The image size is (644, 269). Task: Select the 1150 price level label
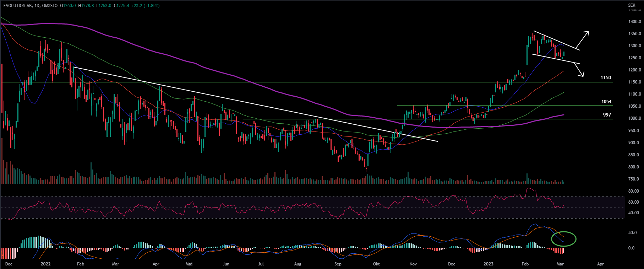click(606, 77)
